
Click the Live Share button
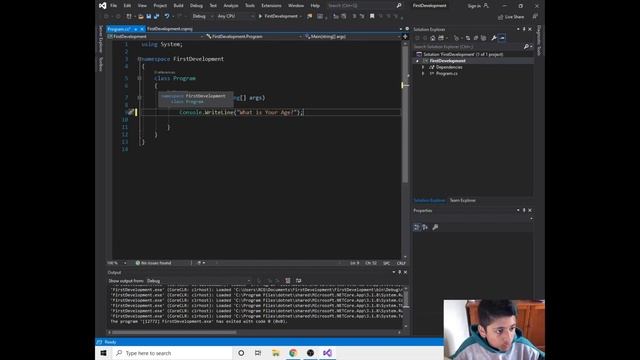[511, 17]
